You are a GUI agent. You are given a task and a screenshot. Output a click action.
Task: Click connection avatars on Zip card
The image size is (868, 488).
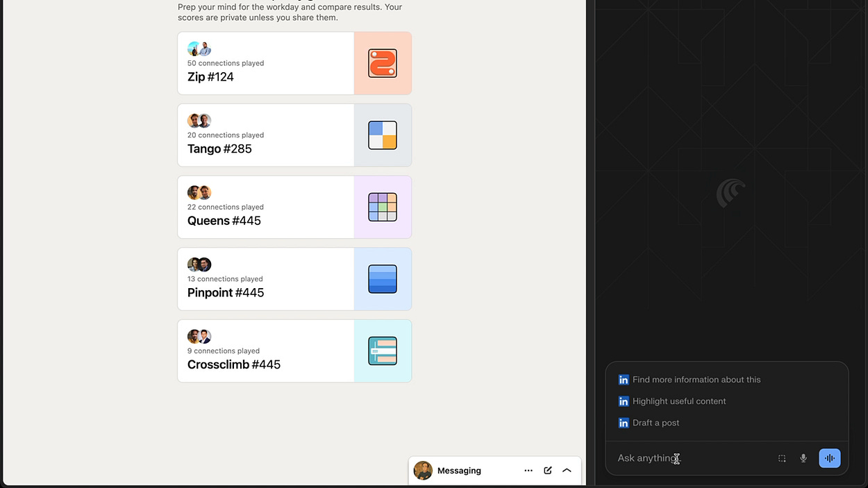click(199, 49)
